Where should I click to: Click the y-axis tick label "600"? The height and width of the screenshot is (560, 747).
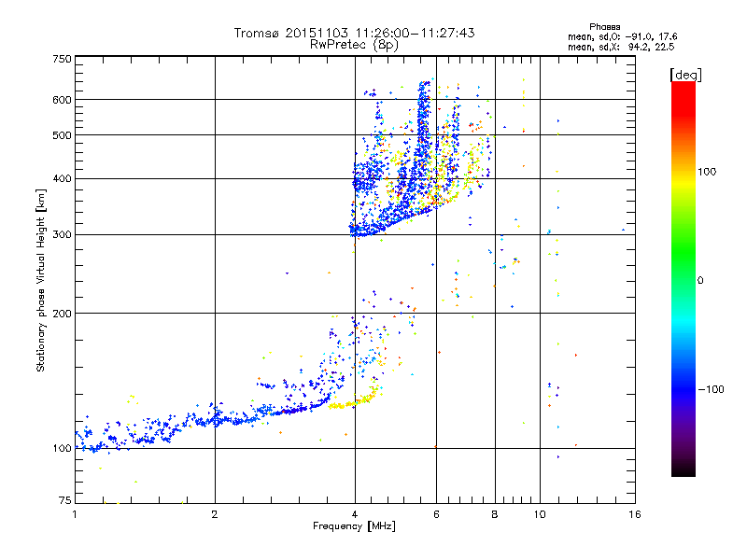pos(62,100)
